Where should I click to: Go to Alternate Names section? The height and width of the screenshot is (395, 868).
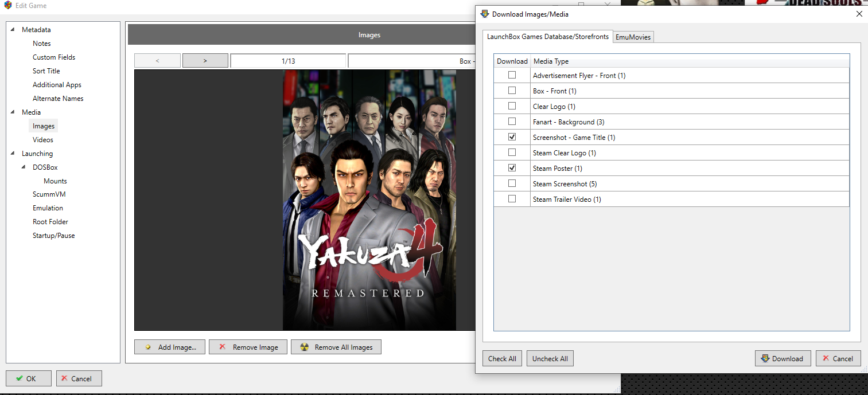pyautogui.click(x=58, y=99)
